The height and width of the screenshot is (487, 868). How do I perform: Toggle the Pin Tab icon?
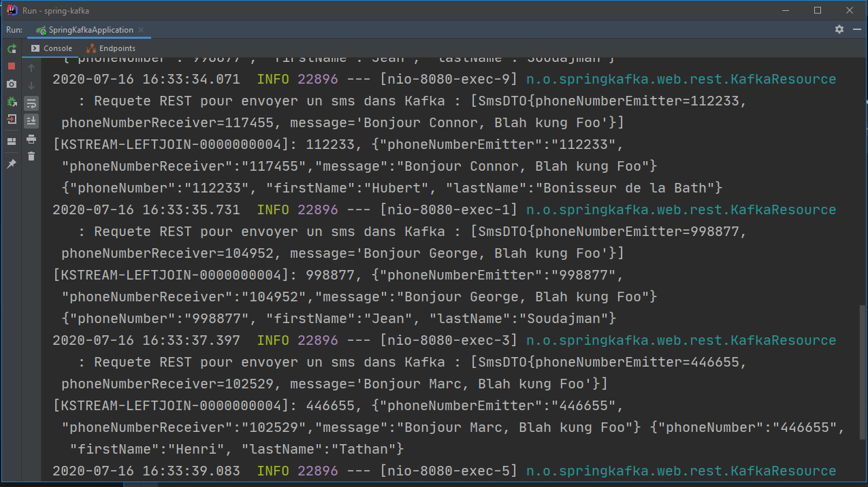(12, 164)
